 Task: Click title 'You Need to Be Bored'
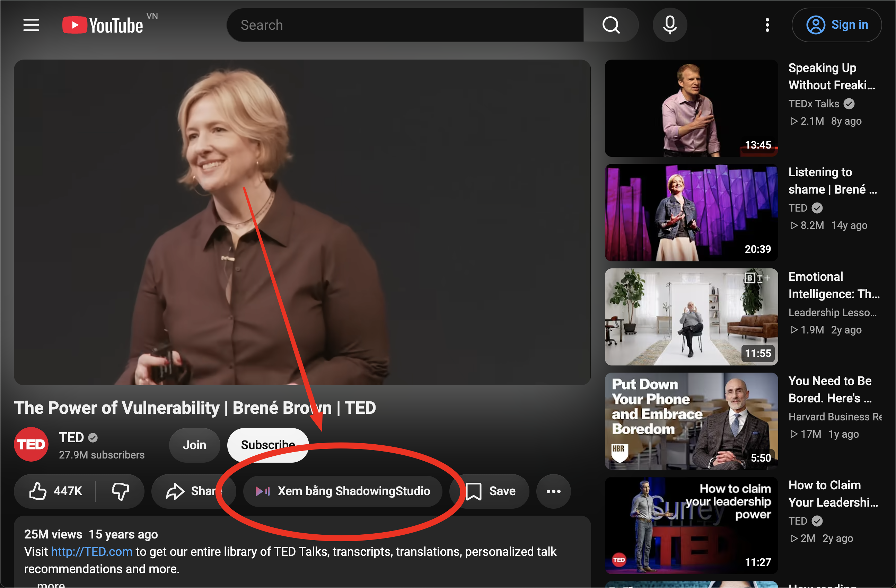click(x=830, y=389)
